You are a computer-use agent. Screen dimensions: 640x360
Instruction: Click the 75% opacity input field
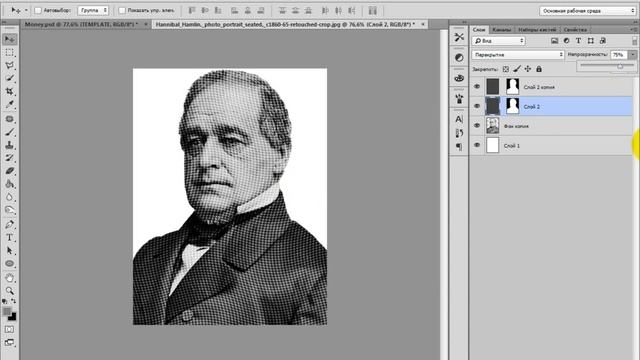point(619,55)
